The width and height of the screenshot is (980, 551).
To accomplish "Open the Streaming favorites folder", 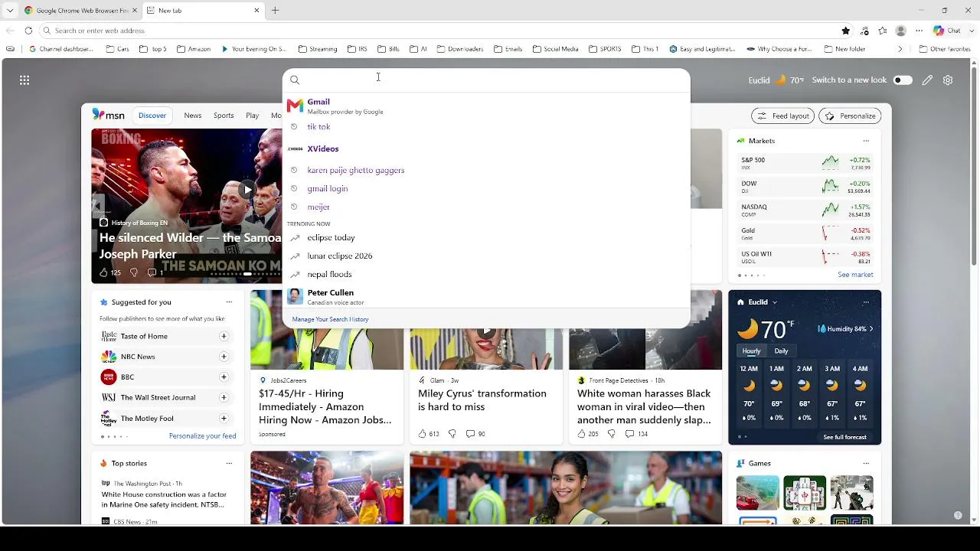I will [x=318, y=49].
